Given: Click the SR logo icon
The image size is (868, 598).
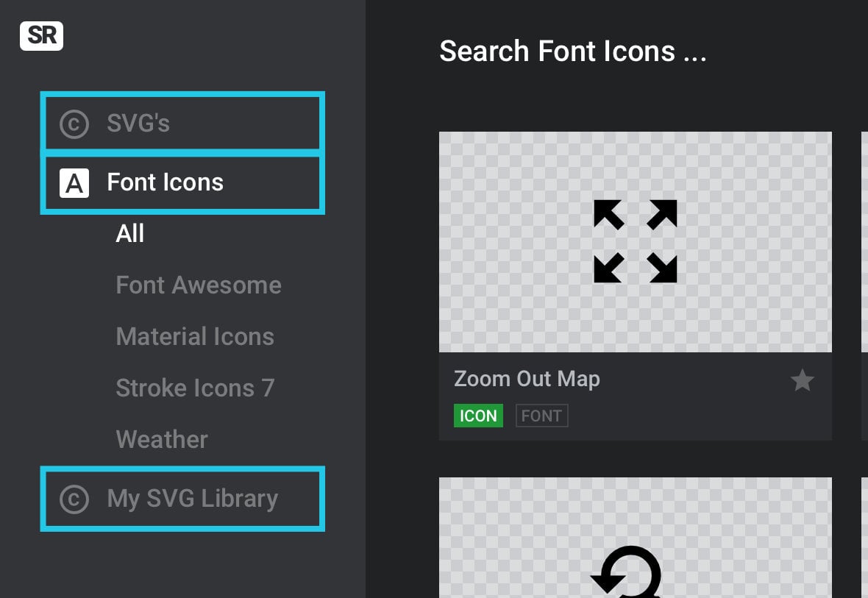Looking at the screenshot, I should click(x=41, y=36).
